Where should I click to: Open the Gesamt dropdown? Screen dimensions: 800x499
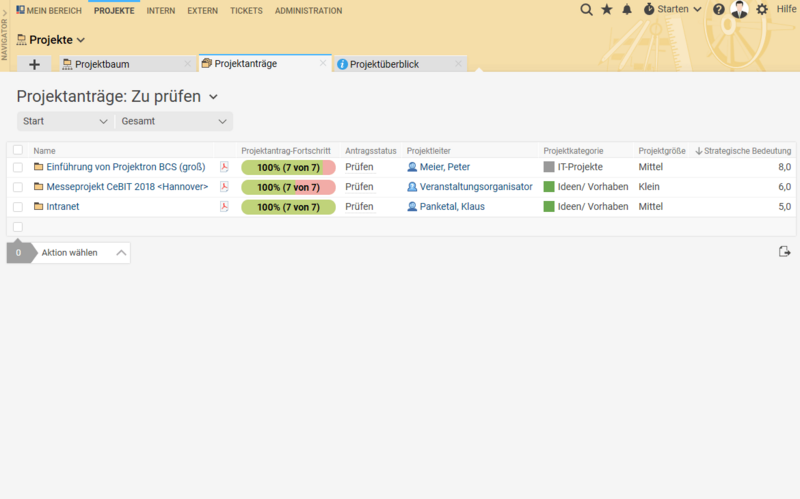(x=174, y=121)
